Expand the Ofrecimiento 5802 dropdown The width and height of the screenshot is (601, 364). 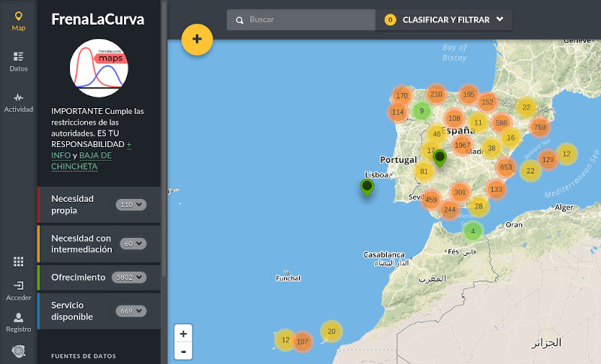point(128,277)
